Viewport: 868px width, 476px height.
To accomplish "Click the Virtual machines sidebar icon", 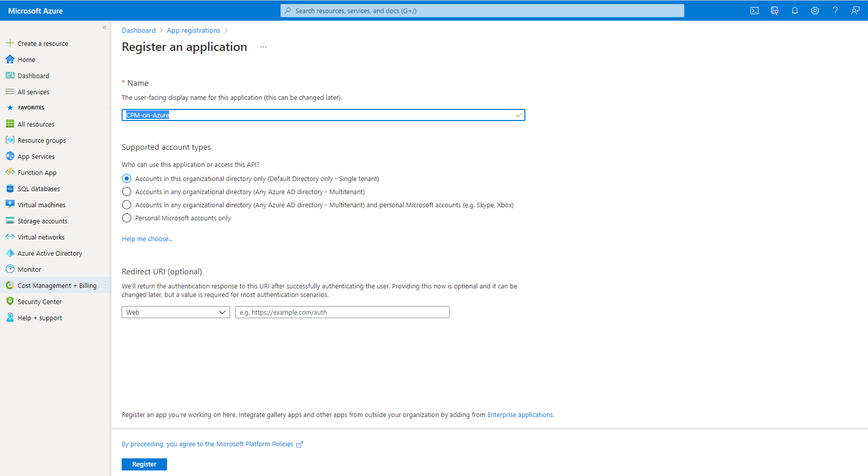I will [x=10, y=205].
